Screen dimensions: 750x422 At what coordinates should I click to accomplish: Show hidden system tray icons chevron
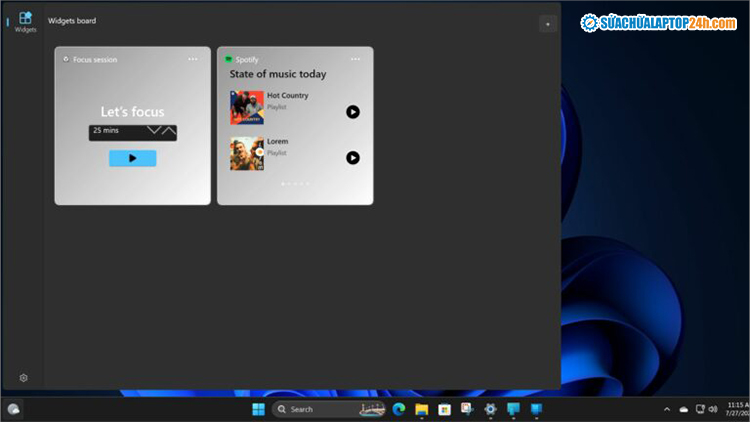click(x=667, y=410)
